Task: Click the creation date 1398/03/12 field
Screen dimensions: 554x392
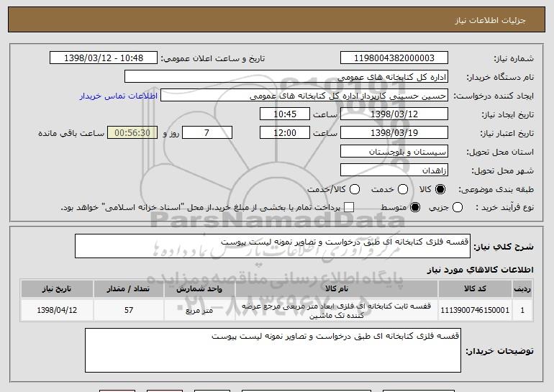Action: (394, 114)
